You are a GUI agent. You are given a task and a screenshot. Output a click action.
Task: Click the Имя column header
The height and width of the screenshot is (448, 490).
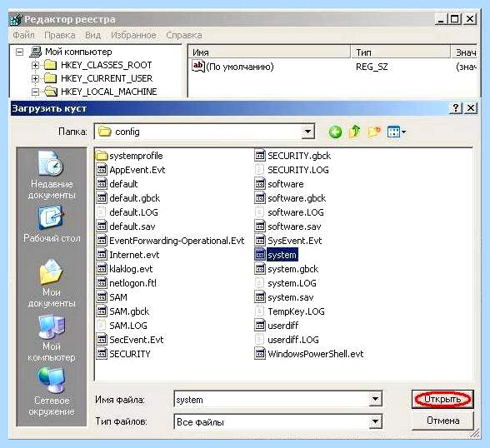tap(269, 52)
